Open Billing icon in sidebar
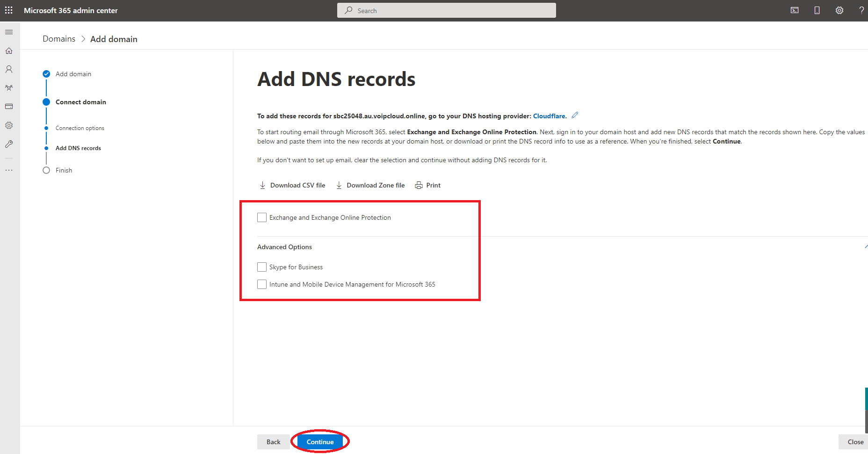 pos(9,107)
